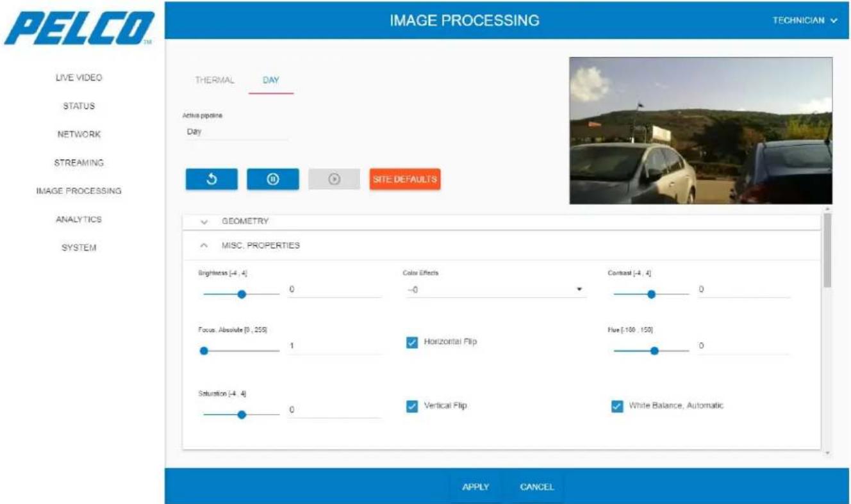Click the grayed-out play icon button
Viewport: 851px width, 504px height.
pyautogui.click(x=334, y=179)
